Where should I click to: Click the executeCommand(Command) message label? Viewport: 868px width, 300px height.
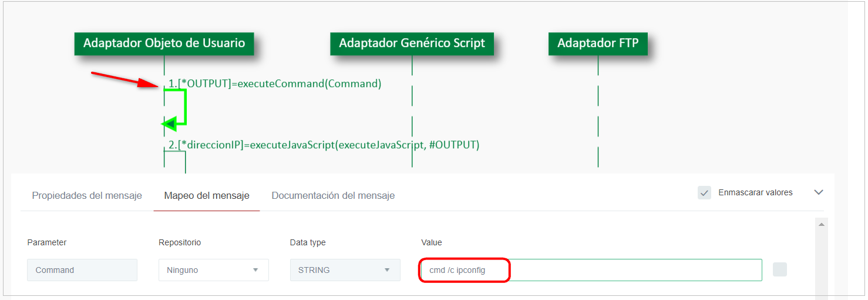click(x=275, y=84)
